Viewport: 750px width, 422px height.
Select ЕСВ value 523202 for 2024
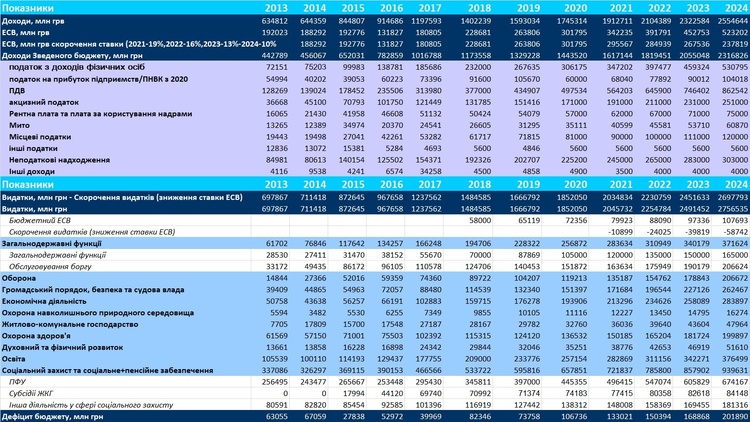coord(734,33)
